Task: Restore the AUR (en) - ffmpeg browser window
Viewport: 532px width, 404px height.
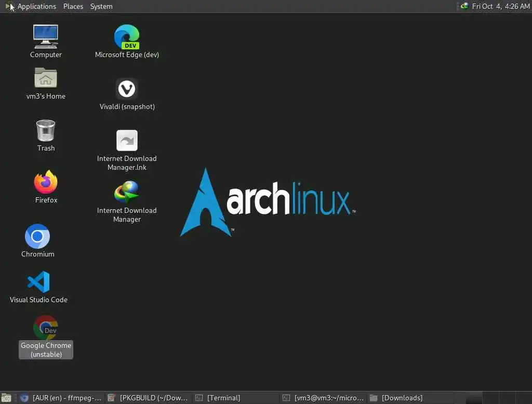Action: 61,398
